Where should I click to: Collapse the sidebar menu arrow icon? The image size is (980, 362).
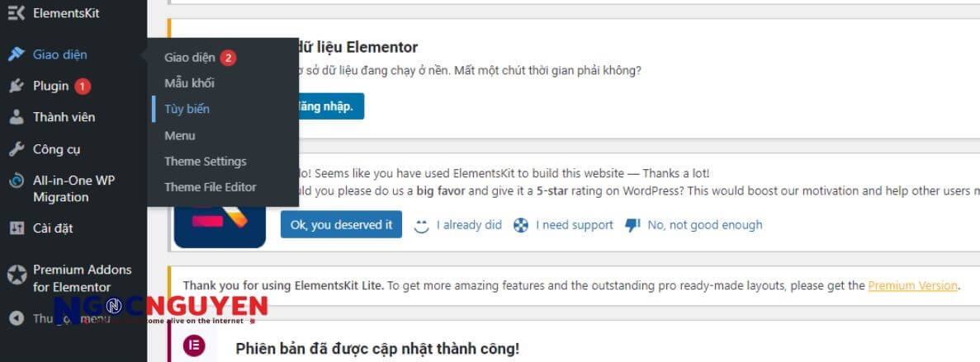coord(16,318)
